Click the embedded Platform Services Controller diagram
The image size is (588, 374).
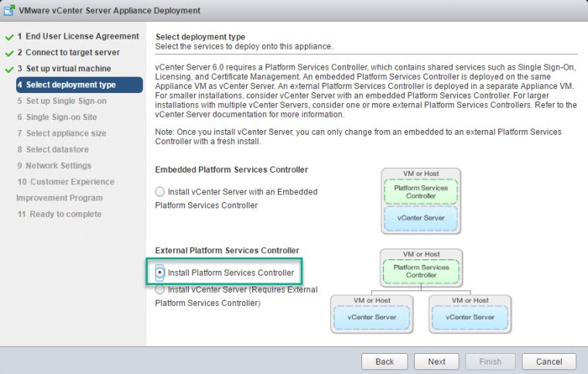point(421,201)
